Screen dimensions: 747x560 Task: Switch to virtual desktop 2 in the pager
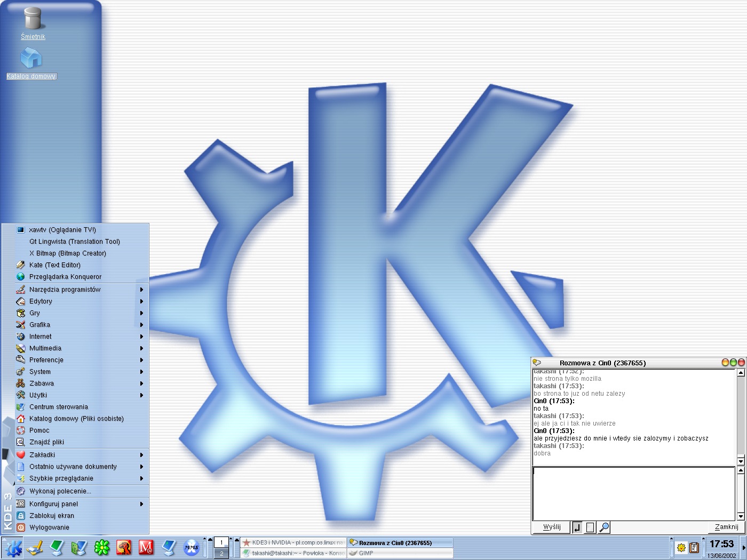click(x=221, y=553)
